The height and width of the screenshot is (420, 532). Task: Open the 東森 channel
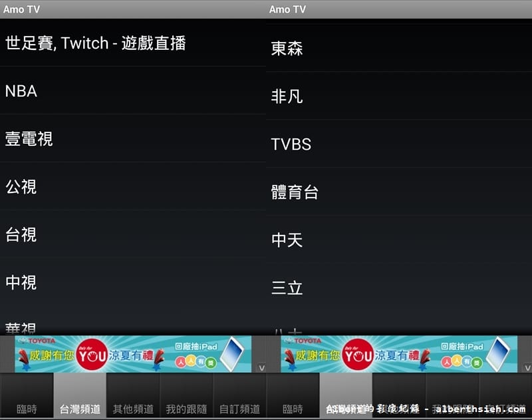pos(399,48)
